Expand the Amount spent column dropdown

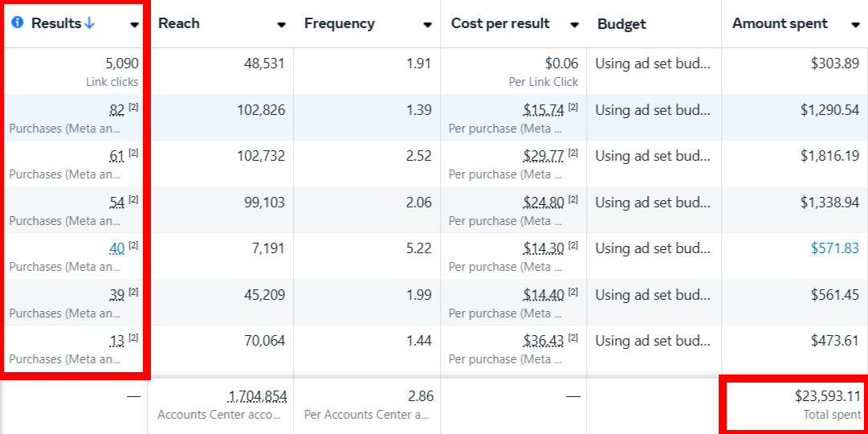click(855, 25)
